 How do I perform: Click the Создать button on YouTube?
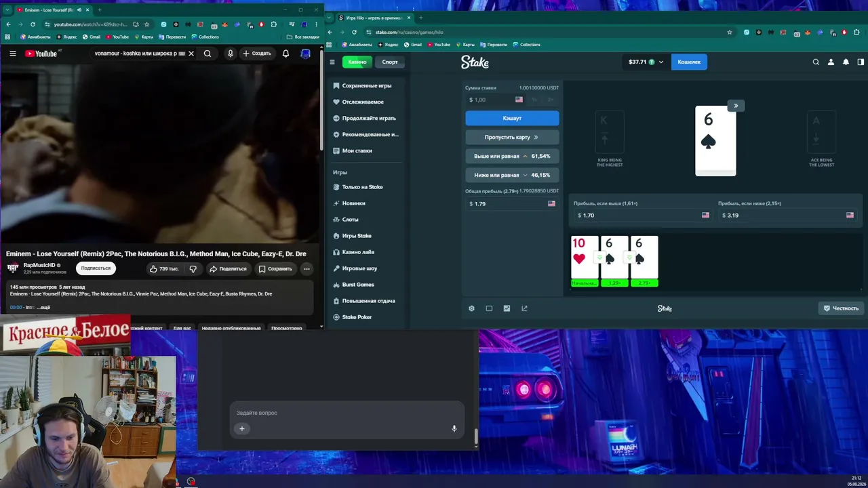(x=257, y=54)
